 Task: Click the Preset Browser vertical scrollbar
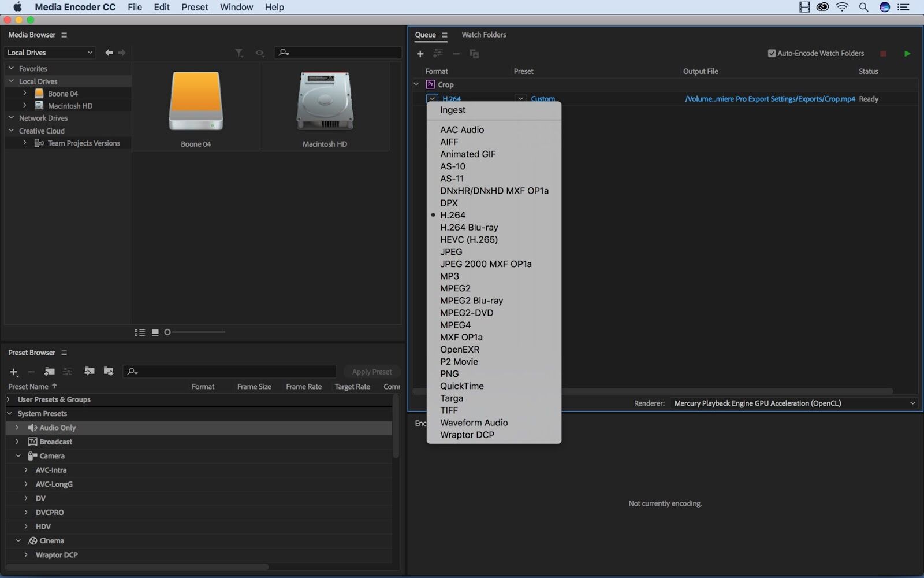coord(396,427)
